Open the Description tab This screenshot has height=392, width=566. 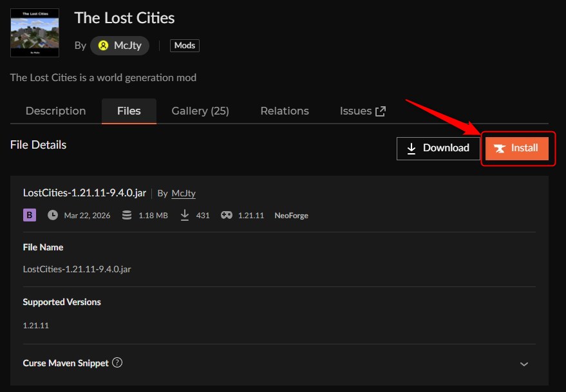[55, 111]
